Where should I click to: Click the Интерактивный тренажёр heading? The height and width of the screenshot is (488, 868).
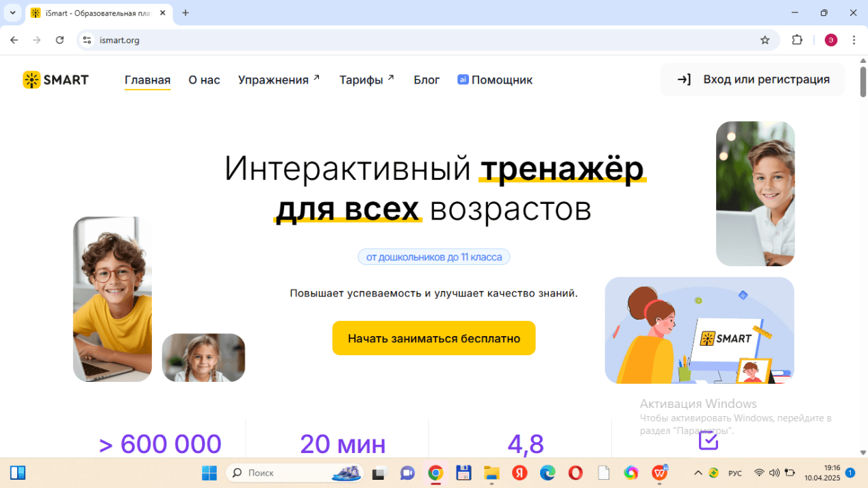click(434, 189)
